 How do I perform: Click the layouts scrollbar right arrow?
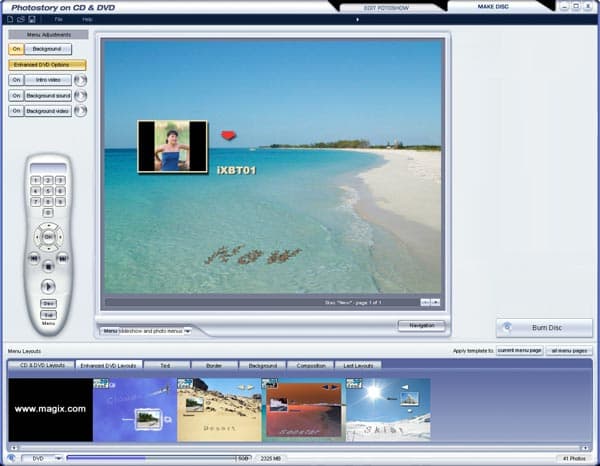(585, 448)
